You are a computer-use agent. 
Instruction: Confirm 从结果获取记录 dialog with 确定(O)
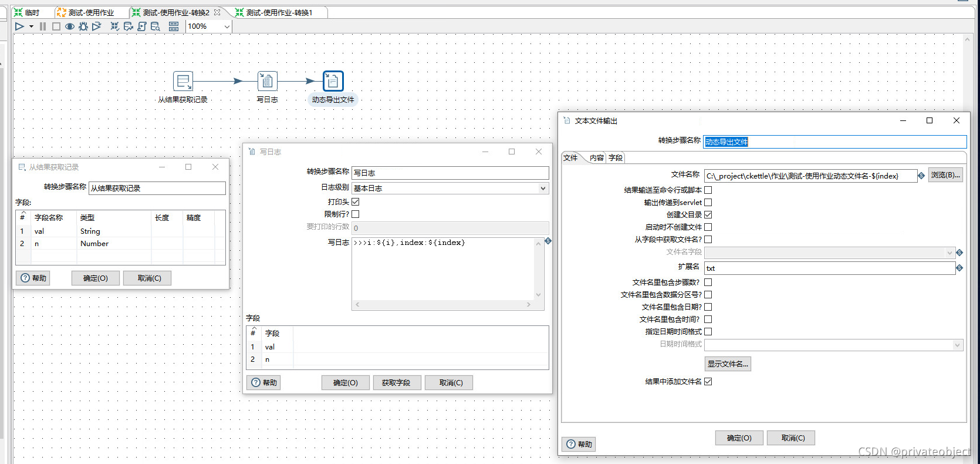tap(96, 278)
